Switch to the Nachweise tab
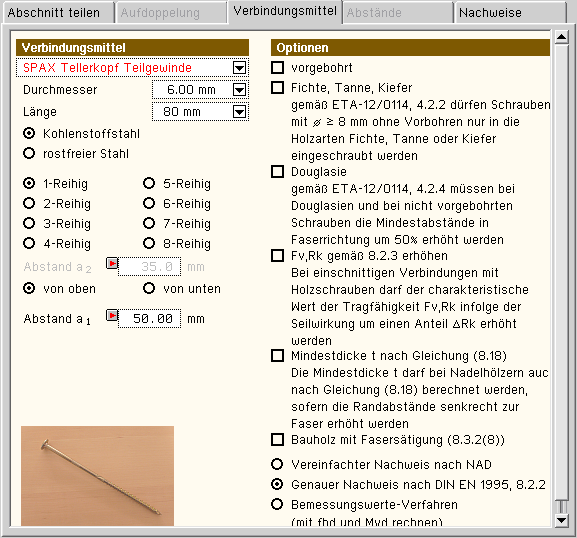This screenshot has height=538, width=577. tap(510, 13)
